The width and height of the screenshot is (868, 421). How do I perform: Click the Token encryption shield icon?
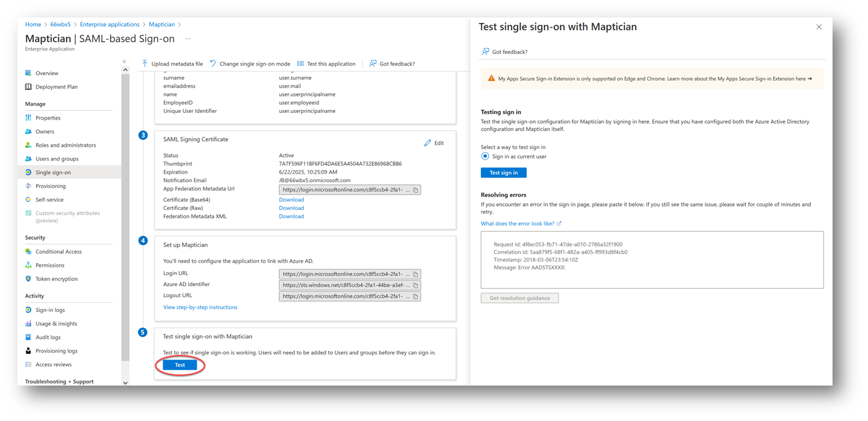pyautogui.click(x=28, y=279)
